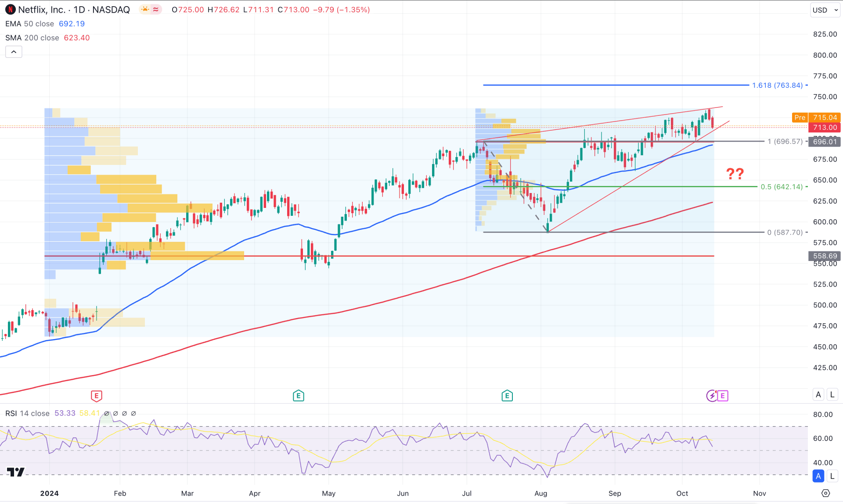Click the sun market-session status icon
843x504 pixels.
point(145,10)
